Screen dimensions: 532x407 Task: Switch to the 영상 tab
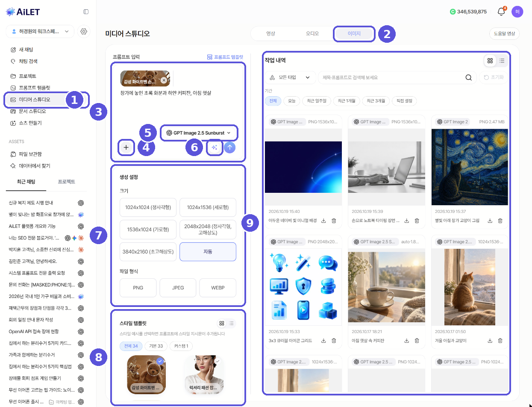270,33
